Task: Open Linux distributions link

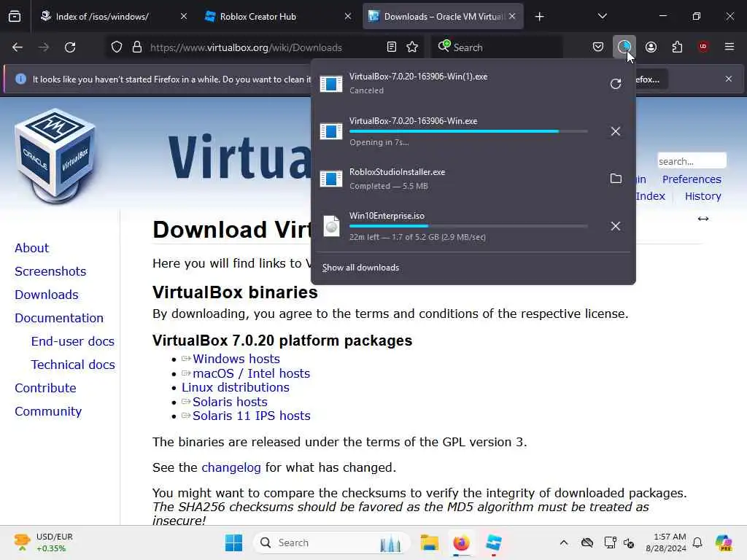Action: pos(236,388)
